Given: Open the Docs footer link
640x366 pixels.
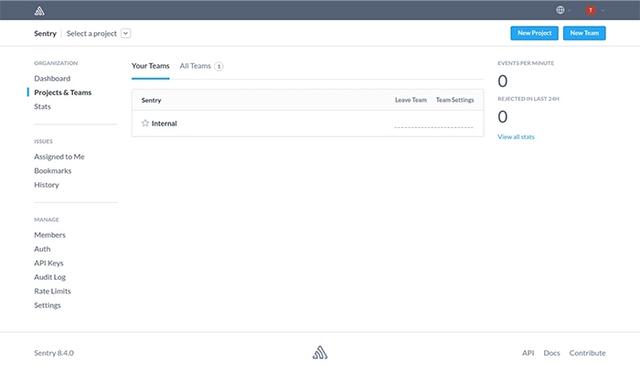Looking at the screenshot, I should point(551,353).
